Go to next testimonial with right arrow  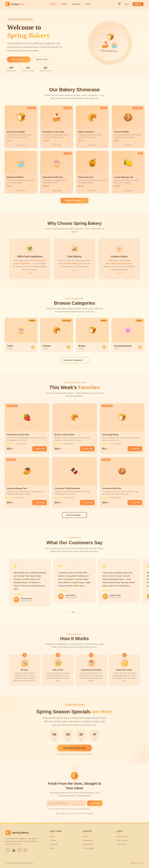pyautogui.click(x=80, y=612)
